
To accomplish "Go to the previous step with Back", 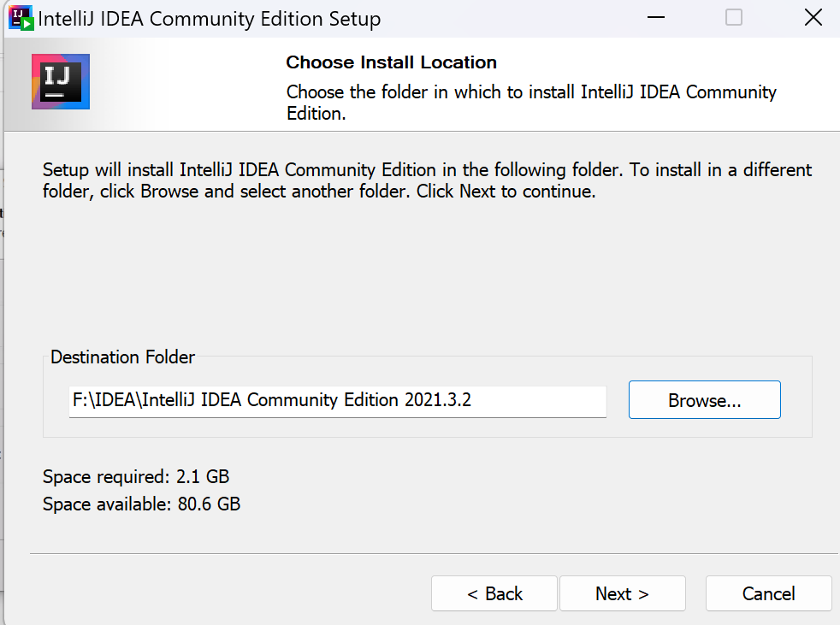I will coord(494,593).
